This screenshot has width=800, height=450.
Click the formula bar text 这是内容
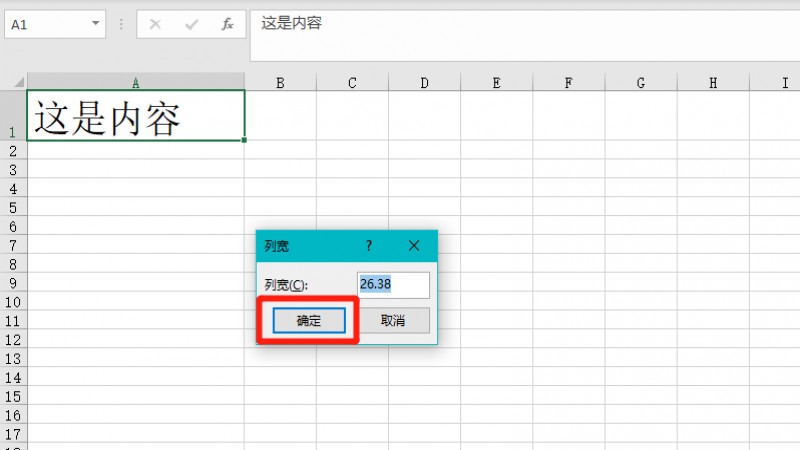tap(291, 23)
